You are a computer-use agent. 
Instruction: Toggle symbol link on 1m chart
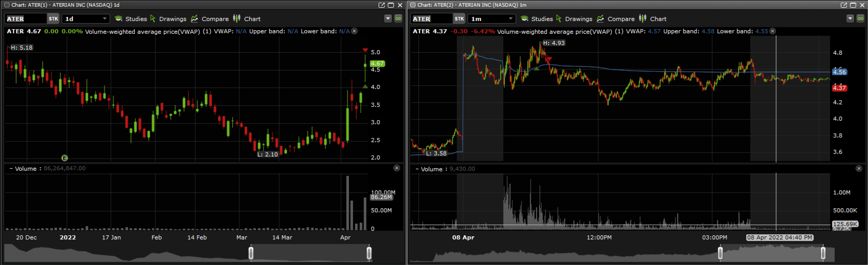tap(860, 19)
